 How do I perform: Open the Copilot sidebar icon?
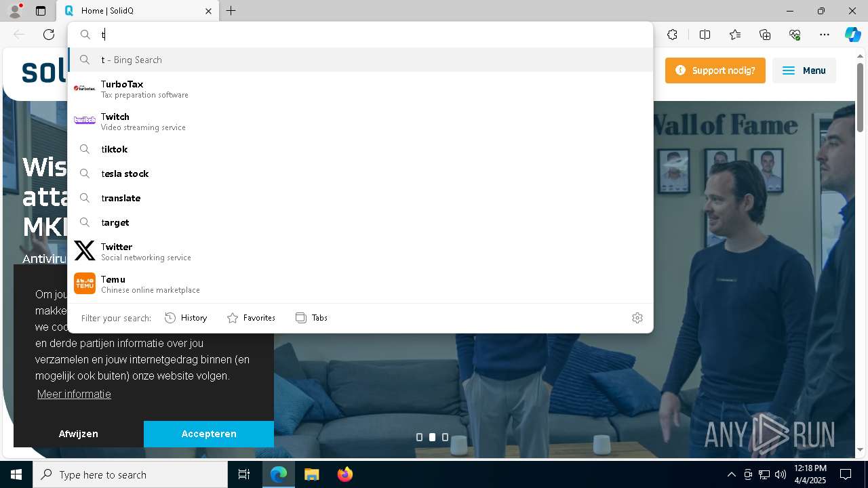[x=852, y=35]
